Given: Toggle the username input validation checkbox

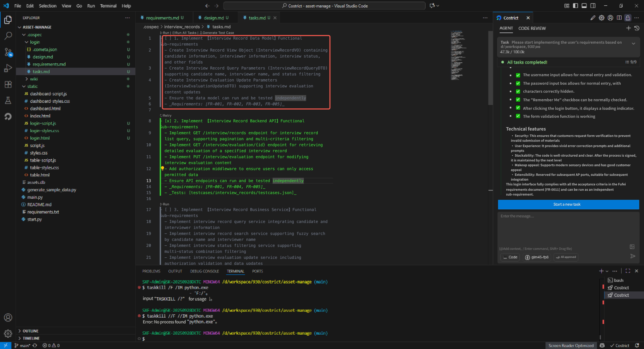Looking at the screenshot, I should [518, 75].
